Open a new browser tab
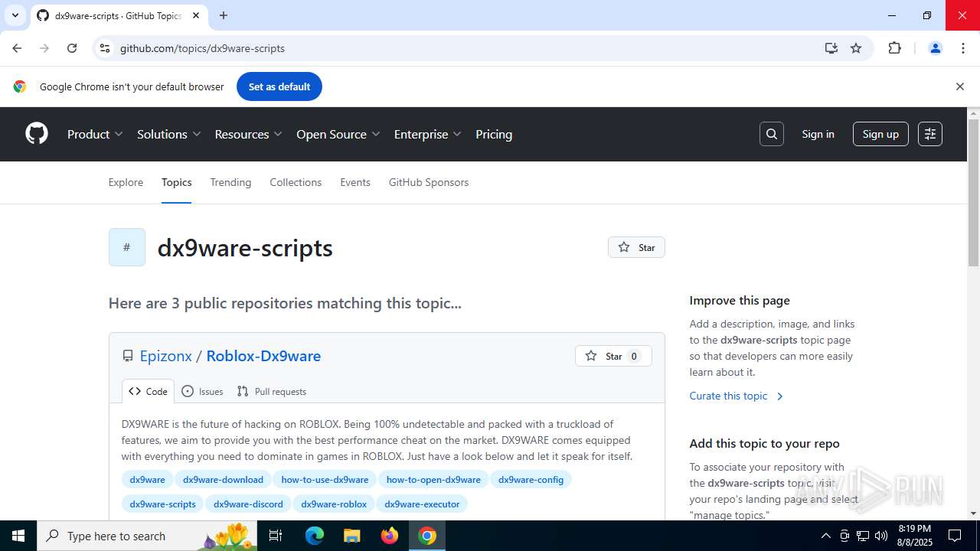 point(224,15)
